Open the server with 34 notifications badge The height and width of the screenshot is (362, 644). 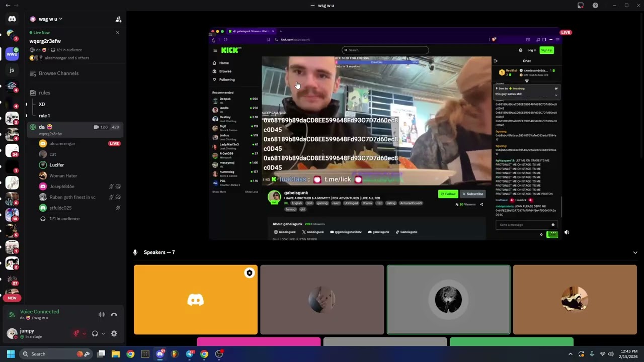point(12,150)
